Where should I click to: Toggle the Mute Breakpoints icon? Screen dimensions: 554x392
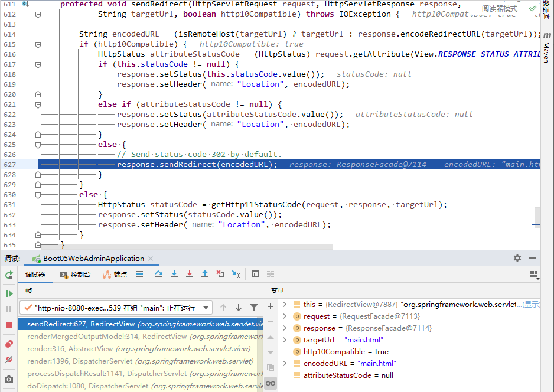tap(9, 360)
